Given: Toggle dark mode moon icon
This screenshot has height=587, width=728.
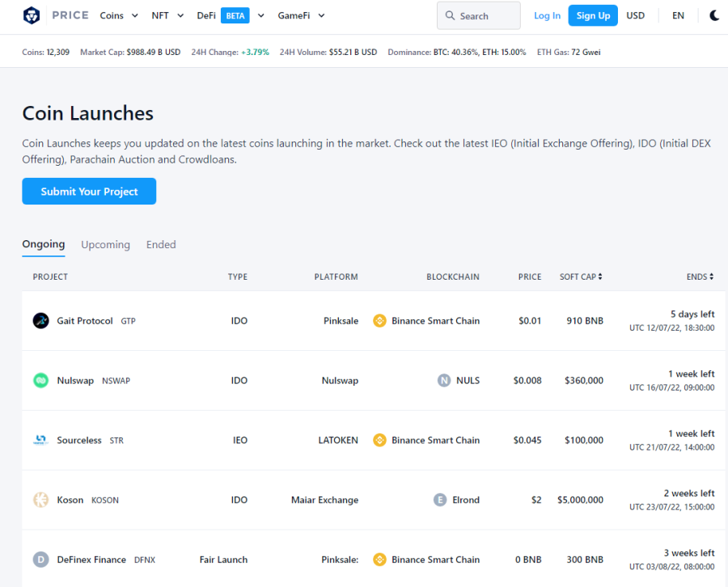Looking at the screenshot, I should [x=714, y=16].
